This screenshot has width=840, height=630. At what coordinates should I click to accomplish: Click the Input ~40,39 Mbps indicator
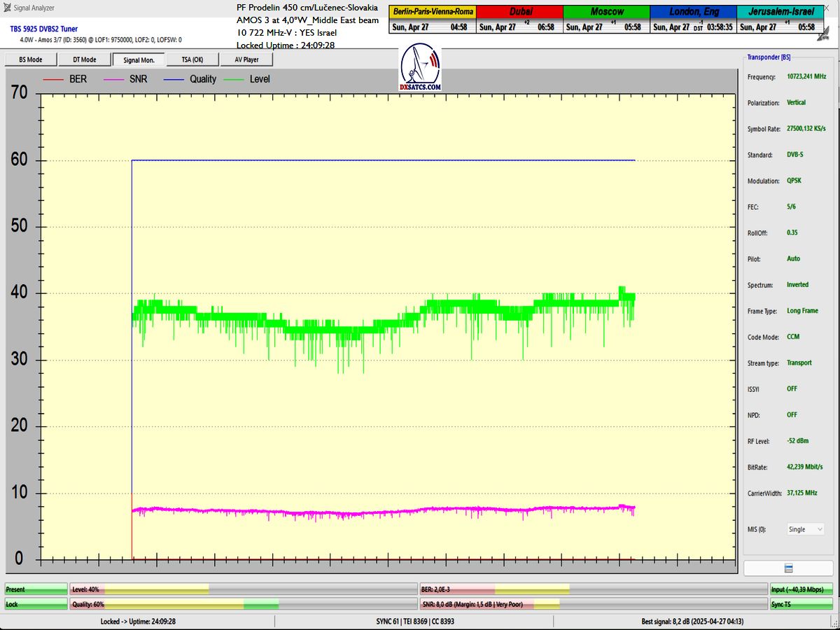802,589
